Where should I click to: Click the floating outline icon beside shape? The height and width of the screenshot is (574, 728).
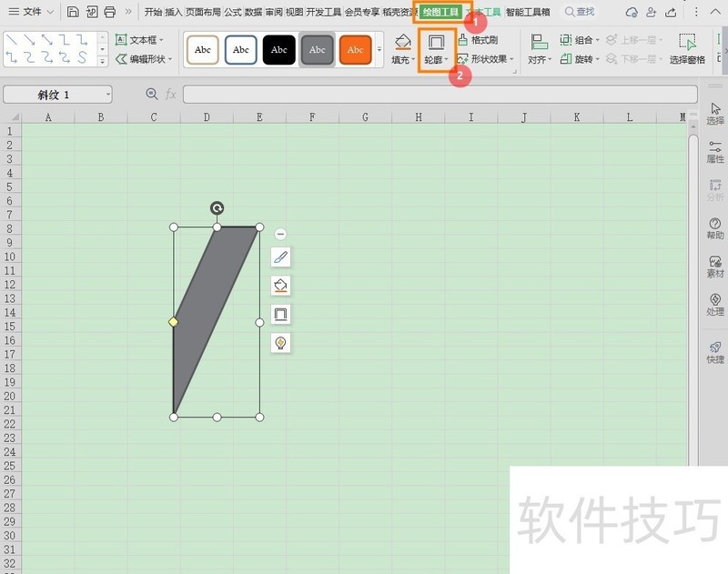[x=280, y=315]
